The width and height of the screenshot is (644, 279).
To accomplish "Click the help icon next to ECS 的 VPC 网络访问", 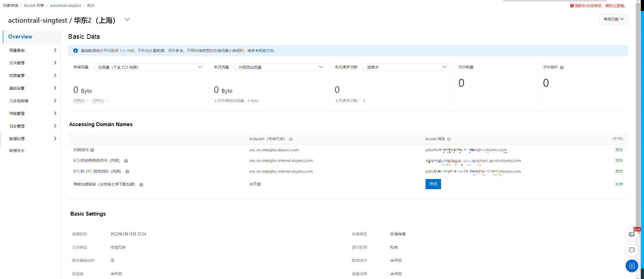I will (127, 172).
